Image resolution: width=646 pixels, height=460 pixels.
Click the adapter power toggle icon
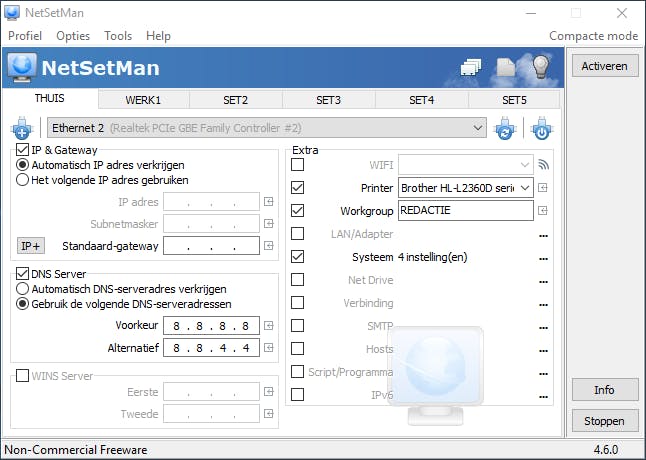click(x=542, y=128)
